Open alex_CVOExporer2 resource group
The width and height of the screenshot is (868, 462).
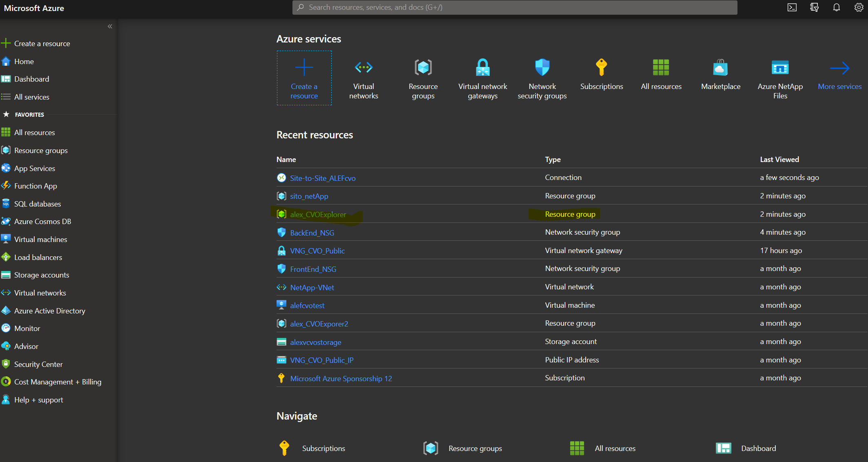(319, 324)
